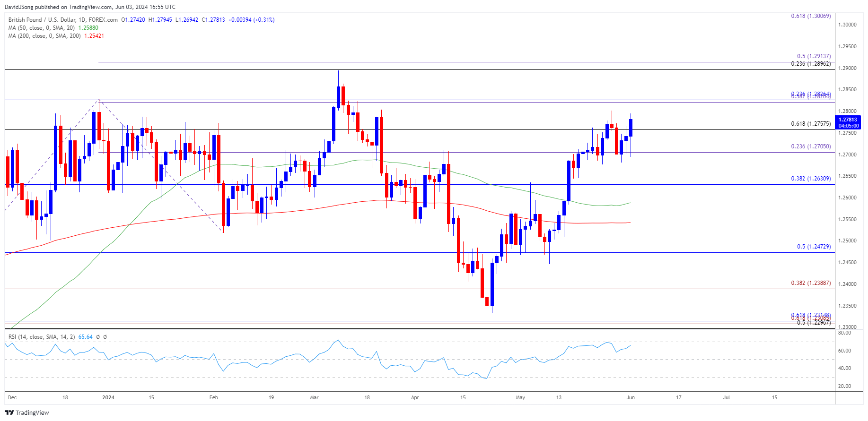Click the 200 MA value 1.25421
868x421 pixels.
(94, 36)
